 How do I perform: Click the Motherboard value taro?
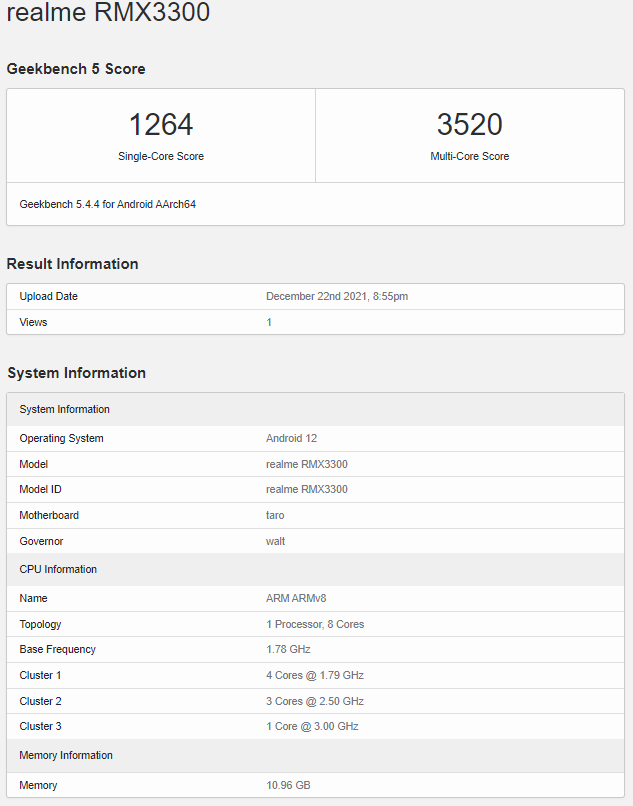click(275, 516)
